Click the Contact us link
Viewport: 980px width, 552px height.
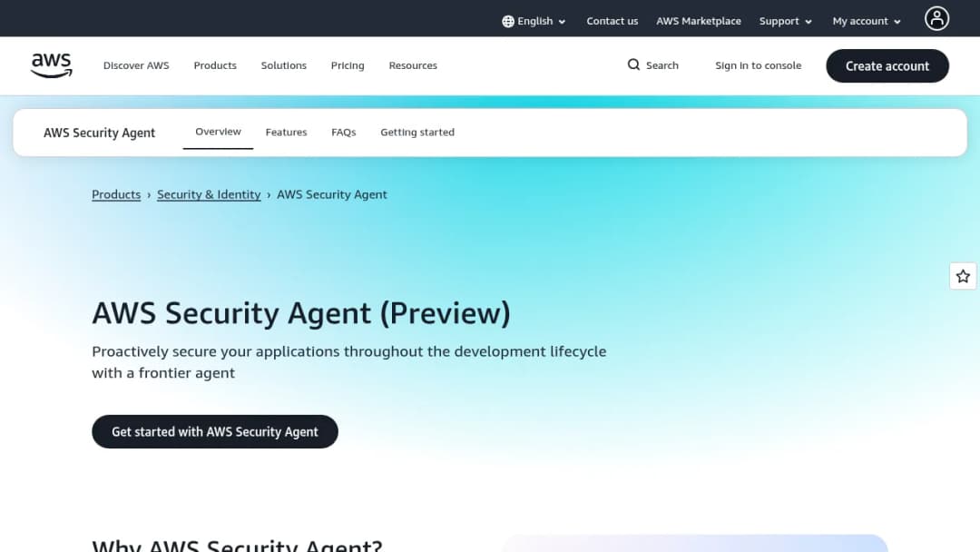612,21
